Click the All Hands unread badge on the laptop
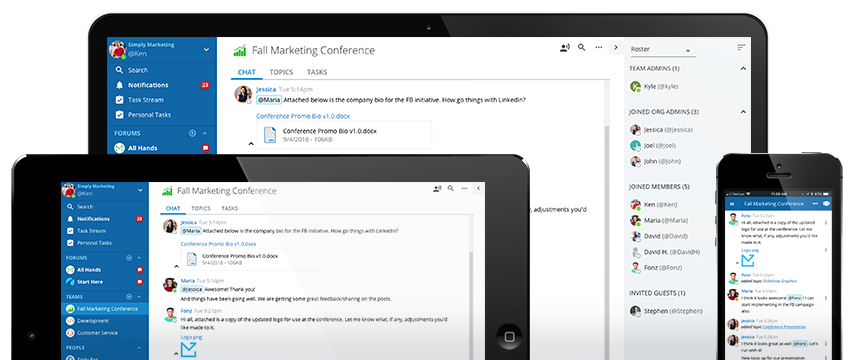The width and height of the screenshot is (852, 360). click(205, 148)
